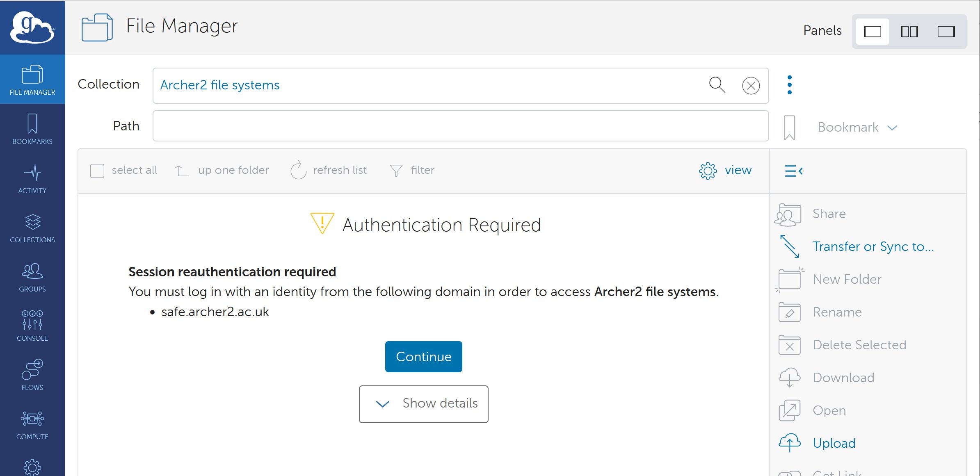Open Collections in sidebar
The image size is (980, 476).
coord(32,228)
